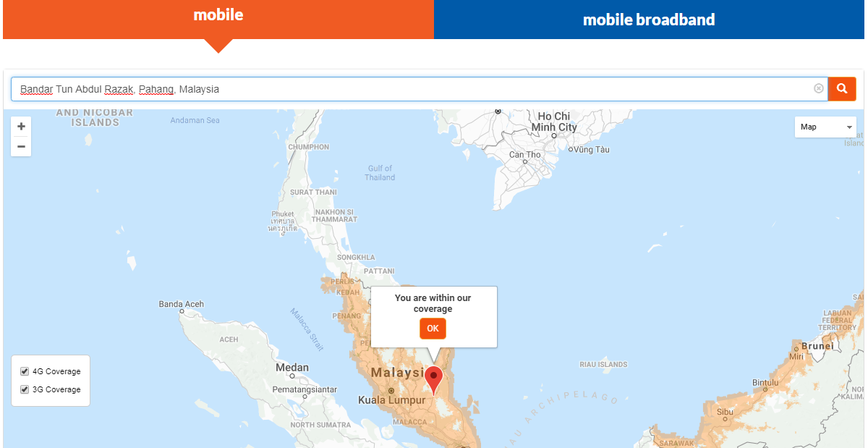The image size is (868, 448).
Task: Toggle the 4G Coverage checkbox
Action: pos(25,371)
